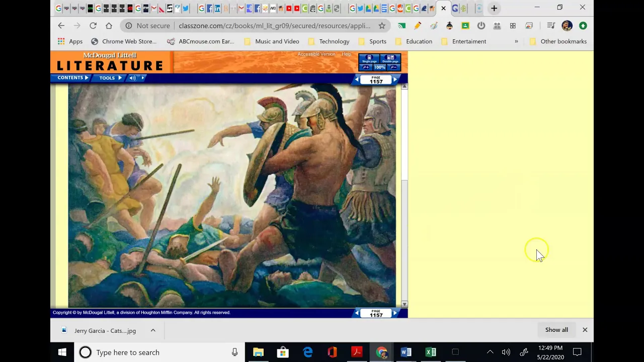
Task: Expand the Entertaiment bookmarks folder
Action: (x=463, y=41)
